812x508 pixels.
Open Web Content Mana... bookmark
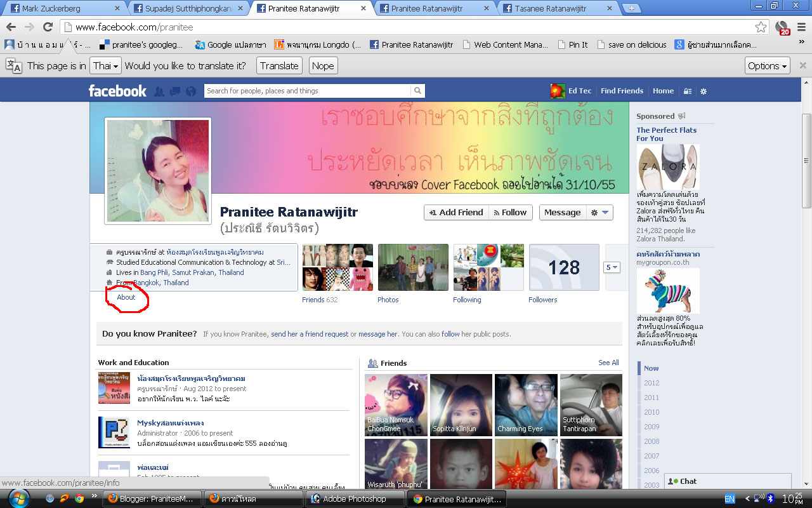tap(506, 45)
